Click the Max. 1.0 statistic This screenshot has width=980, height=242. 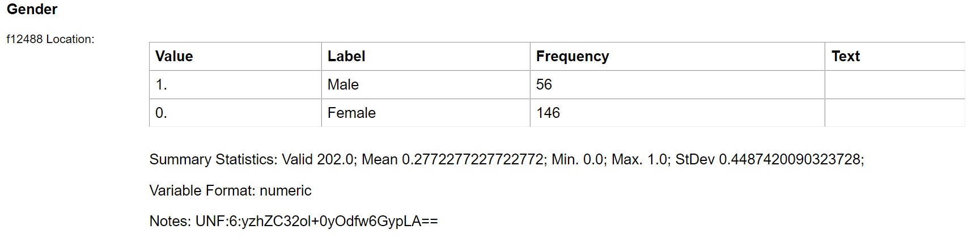(x=640, y=159)
